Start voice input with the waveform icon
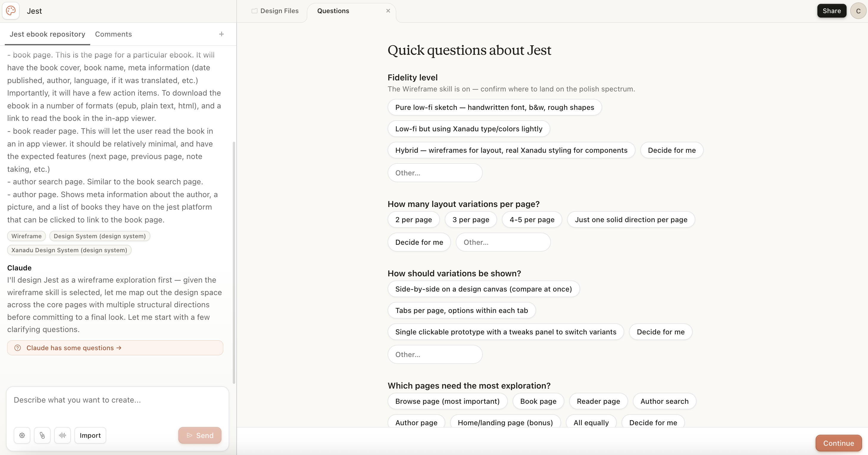 pyautogui.click(x=62, y=435)
